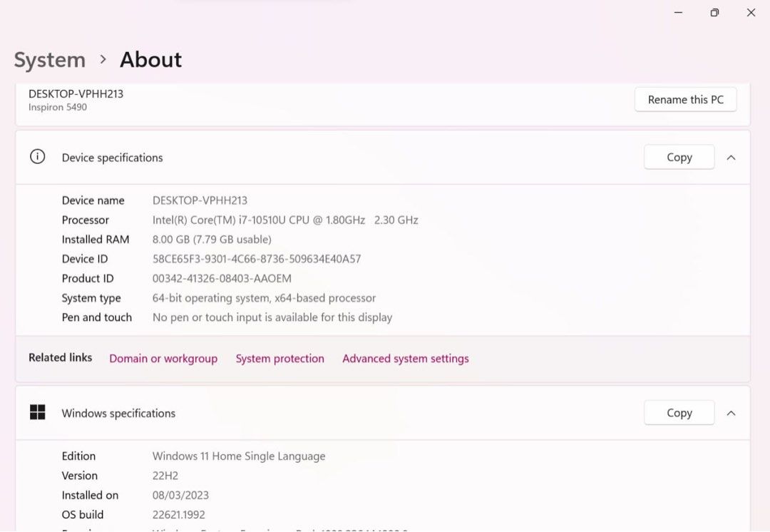Restore down the Settings window

[x=714, y=13]
